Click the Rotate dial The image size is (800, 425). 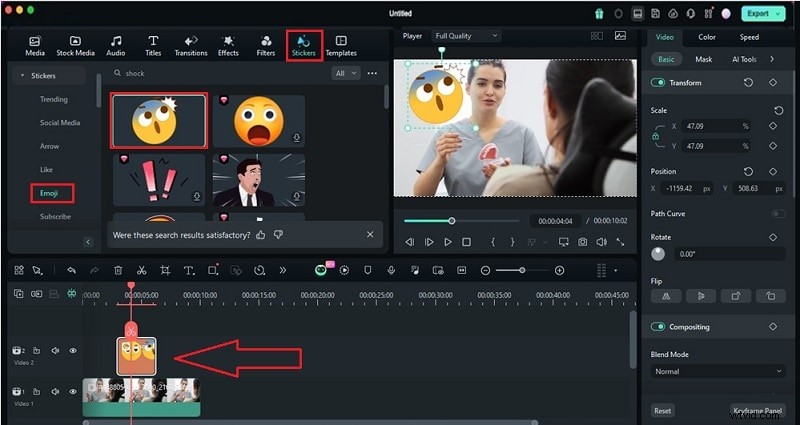pos(658,254)
